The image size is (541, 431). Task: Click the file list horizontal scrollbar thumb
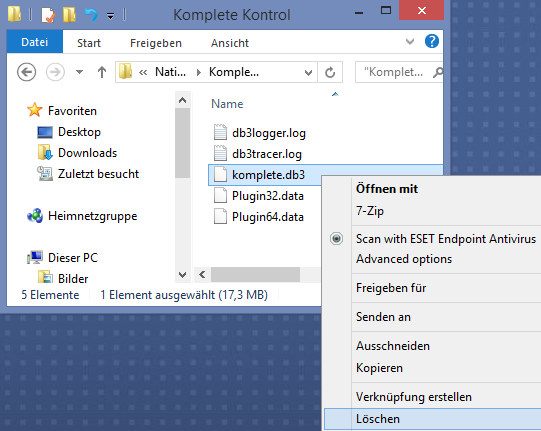(255, 275)
